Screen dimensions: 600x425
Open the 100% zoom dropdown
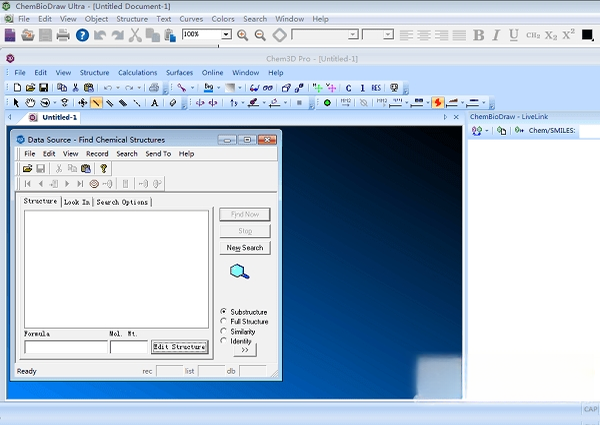click(x=226, y=34)
